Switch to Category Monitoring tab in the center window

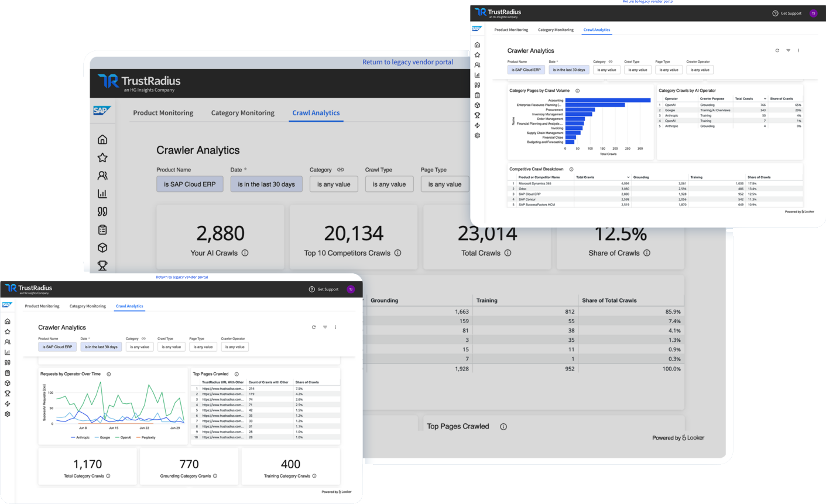242,113
